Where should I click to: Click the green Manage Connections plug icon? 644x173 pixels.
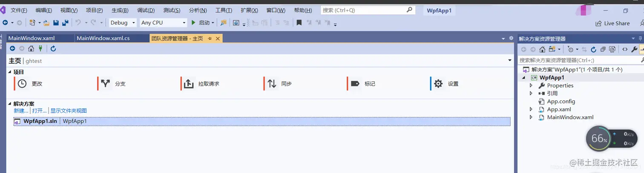[40, 48]
